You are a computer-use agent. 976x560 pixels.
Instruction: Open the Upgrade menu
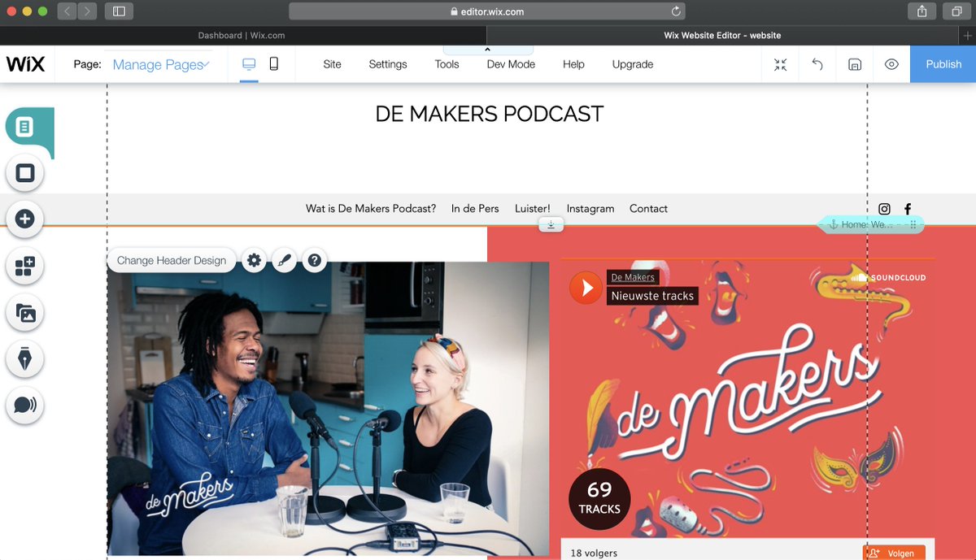pyautogui.click(x=633, y=64)
